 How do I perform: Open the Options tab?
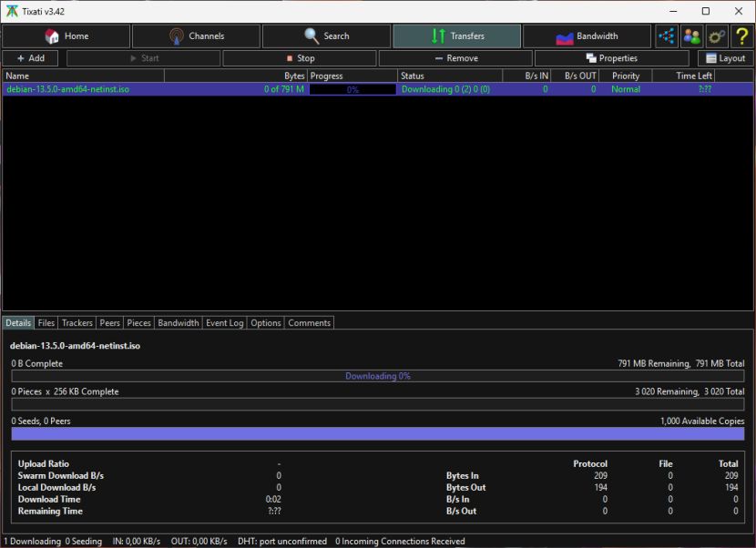pos(266,323)
